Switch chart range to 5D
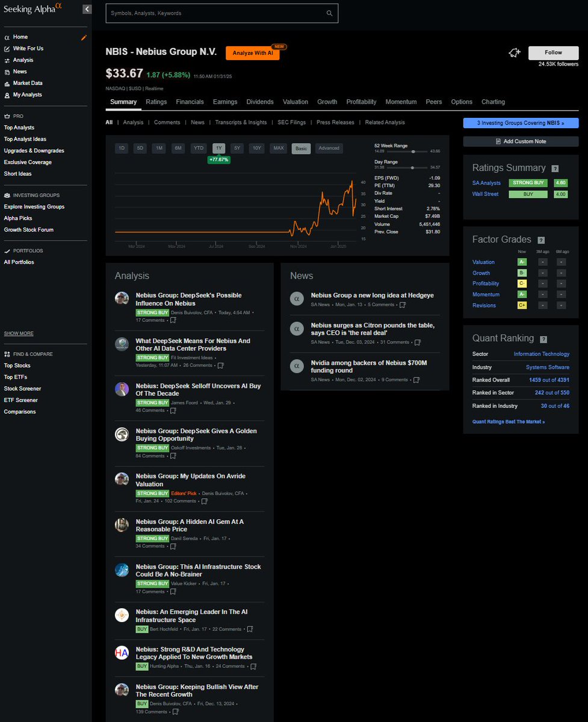The width and height of the screenshot is (588, 722). (140, 148)
